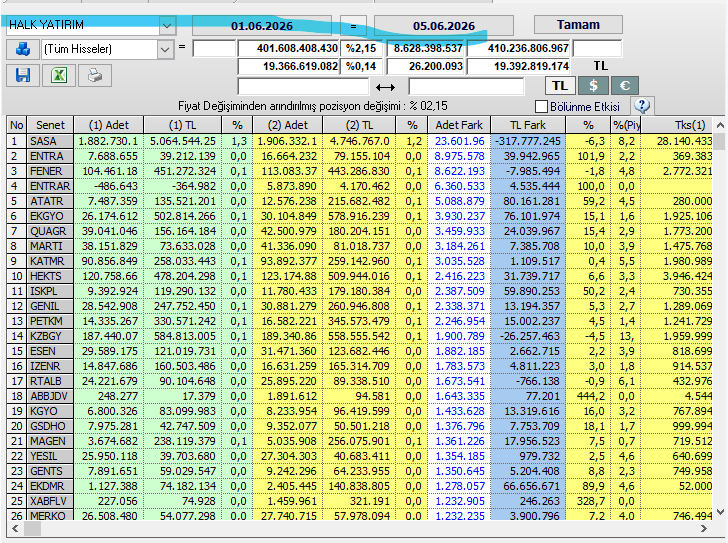Enable the Bölünme Etkisi checkbox
Viewport: 728px width, 543px height.
click(x=541, y=107)
